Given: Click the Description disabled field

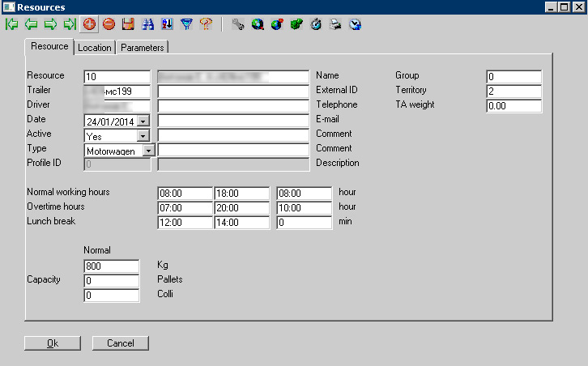Looking at the screenshot, I should tap(233, 164).
